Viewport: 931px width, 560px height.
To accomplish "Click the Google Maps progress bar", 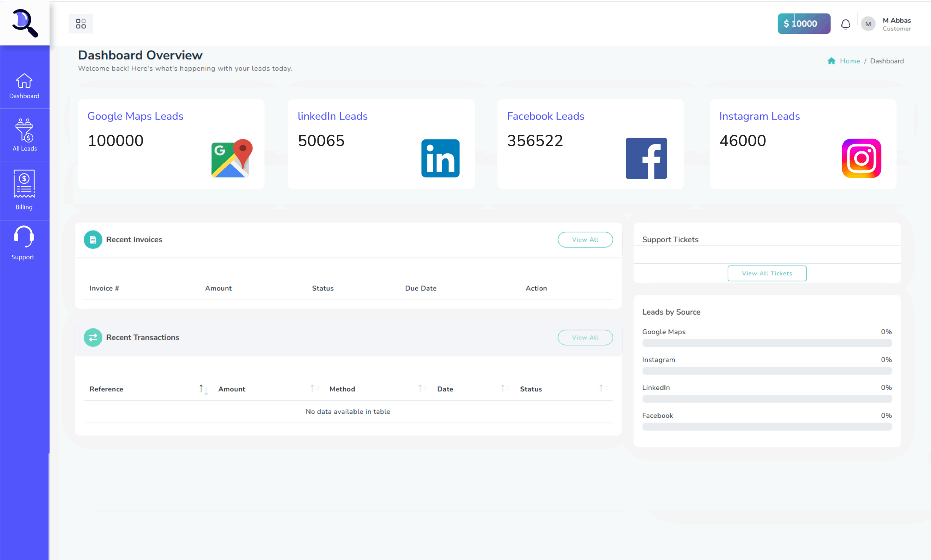I will click(x=767, y=343).
